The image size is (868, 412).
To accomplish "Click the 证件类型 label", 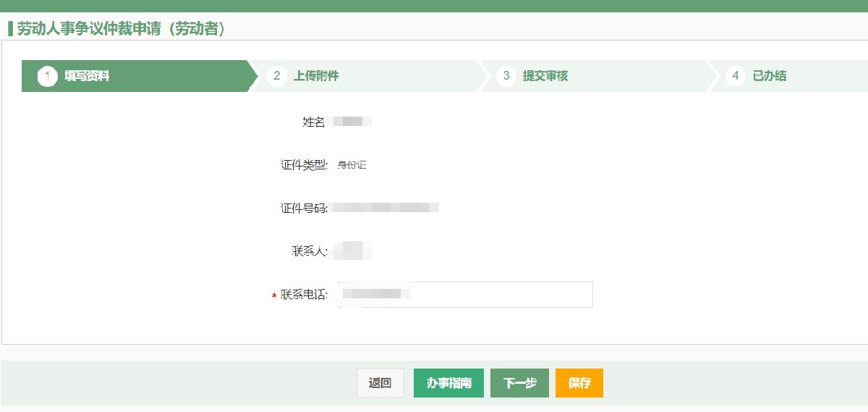I will point(304,165).
